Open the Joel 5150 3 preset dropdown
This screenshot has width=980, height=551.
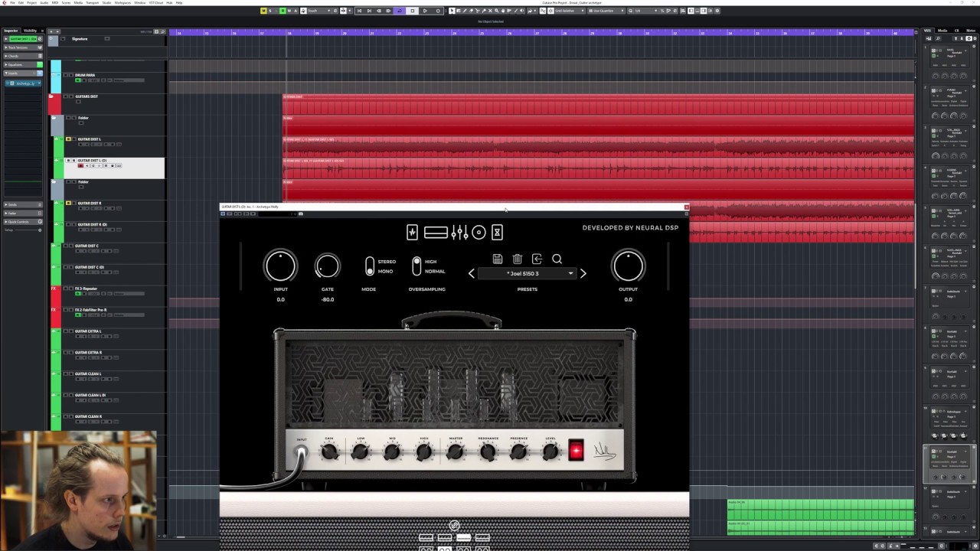click(x=527, y=273)
